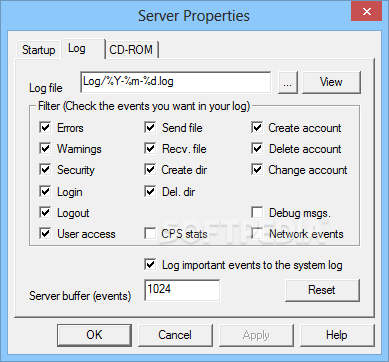The image size is (389, 362).
Task: Open Help for Server Properties
Action: (337, 335)
